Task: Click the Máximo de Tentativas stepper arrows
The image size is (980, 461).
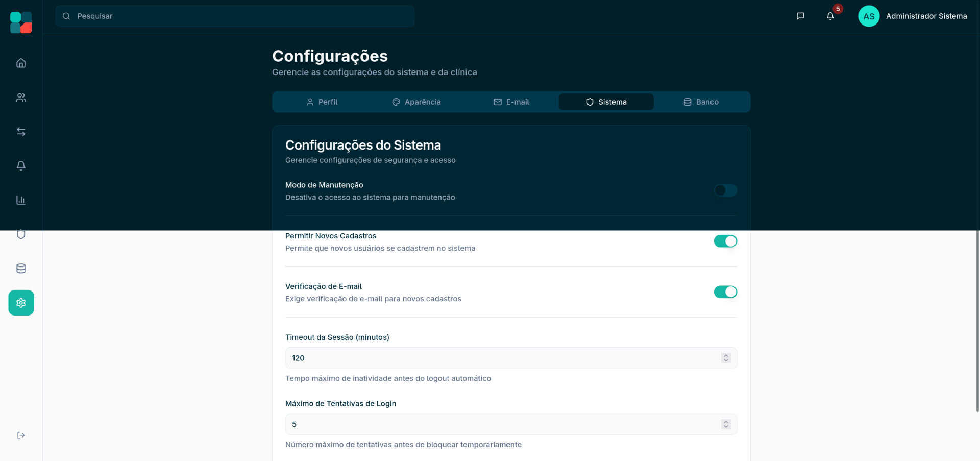Action: [x=726, y=424]
